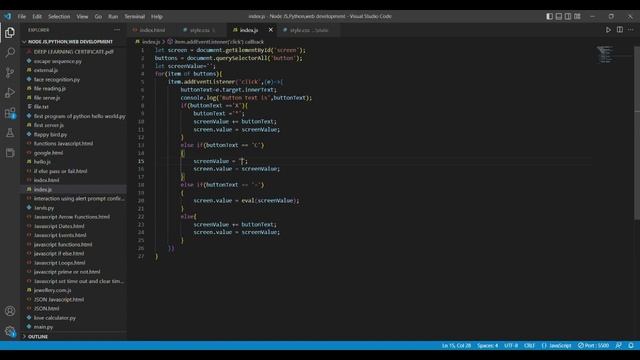This screenshot has width=640, height=360.
Task: Open the Search view in activity bar
Action: 10,52
